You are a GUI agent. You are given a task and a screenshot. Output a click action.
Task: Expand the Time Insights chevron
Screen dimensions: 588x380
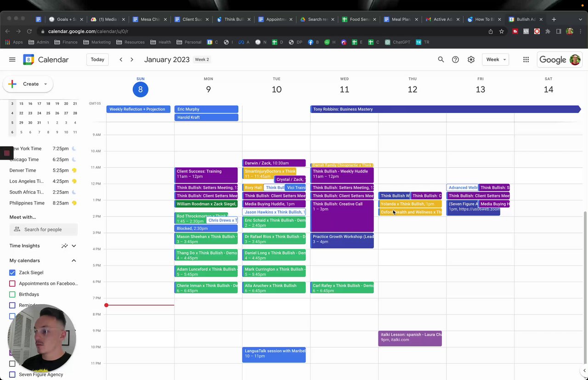click(x=73, y=246)
